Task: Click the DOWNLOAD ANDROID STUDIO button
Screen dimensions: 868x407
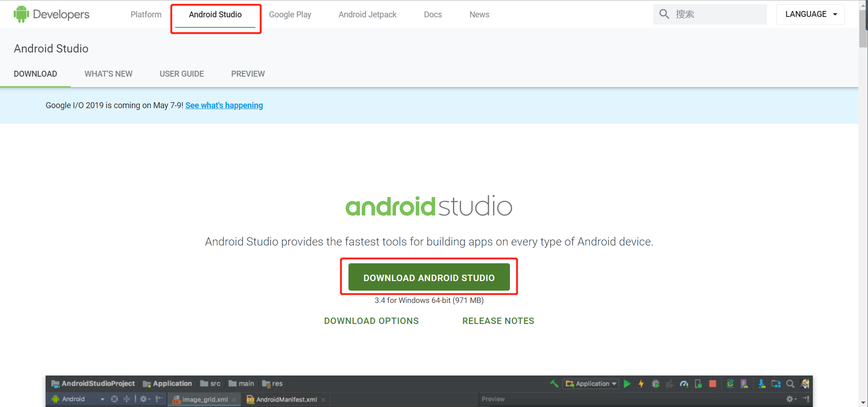Action: click(x=429, y=277)
